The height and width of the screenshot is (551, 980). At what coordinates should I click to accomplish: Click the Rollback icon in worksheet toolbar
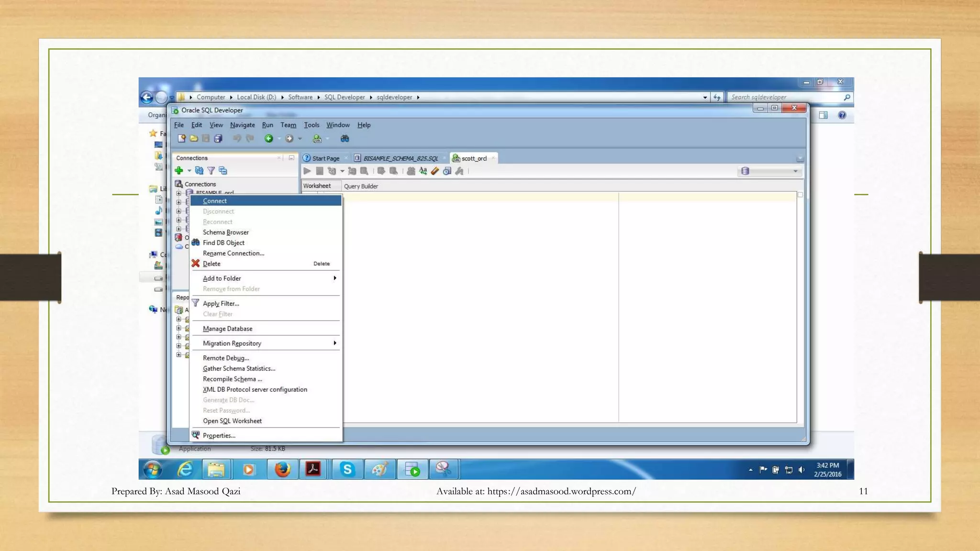pyautogui.click(x=394, y=171)
